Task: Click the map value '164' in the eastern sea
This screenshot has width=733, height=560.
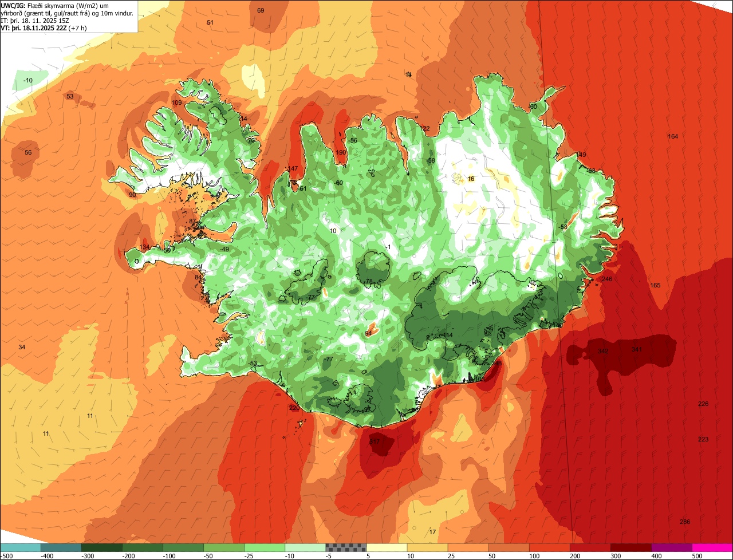Action: (x=673, y=136)
